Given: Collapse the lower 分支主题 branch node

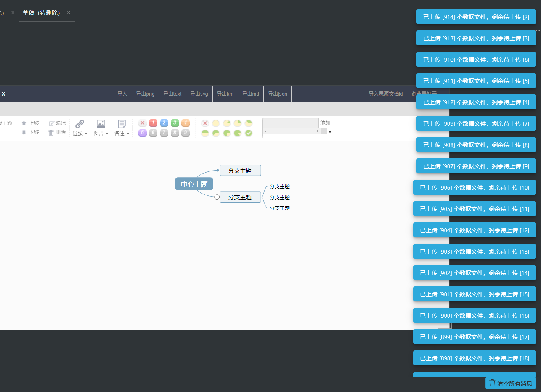Looking at the screenshot, I should click(217, 197).
